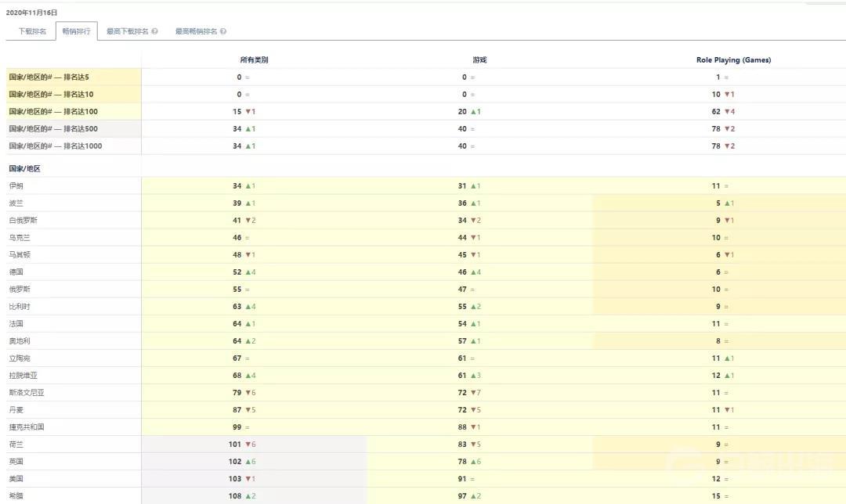Click red down arrow in 排名达100 Role Playing cell
The height and width of the screenshot is (504, 846).
click(726, 112)
